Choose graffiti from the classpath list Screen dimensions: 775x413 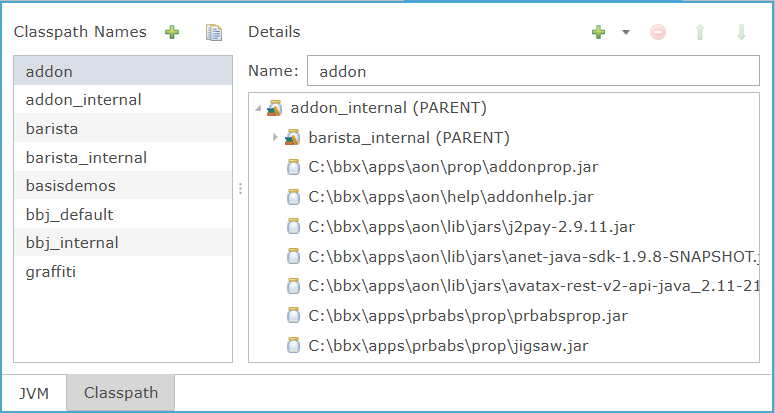tap(52, 272)
